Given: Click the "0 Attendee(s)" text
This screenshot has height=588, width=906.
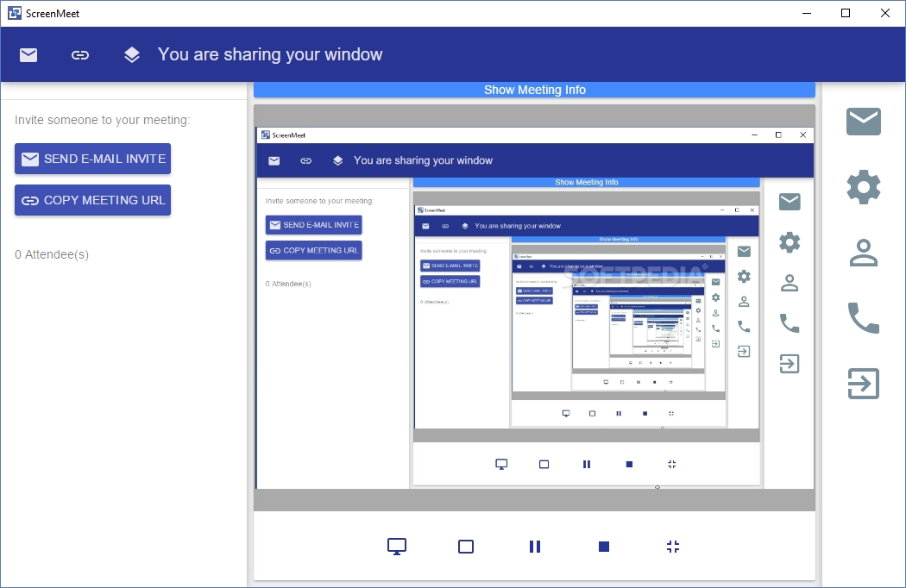Looking at the screenshot, I should 52,254.
